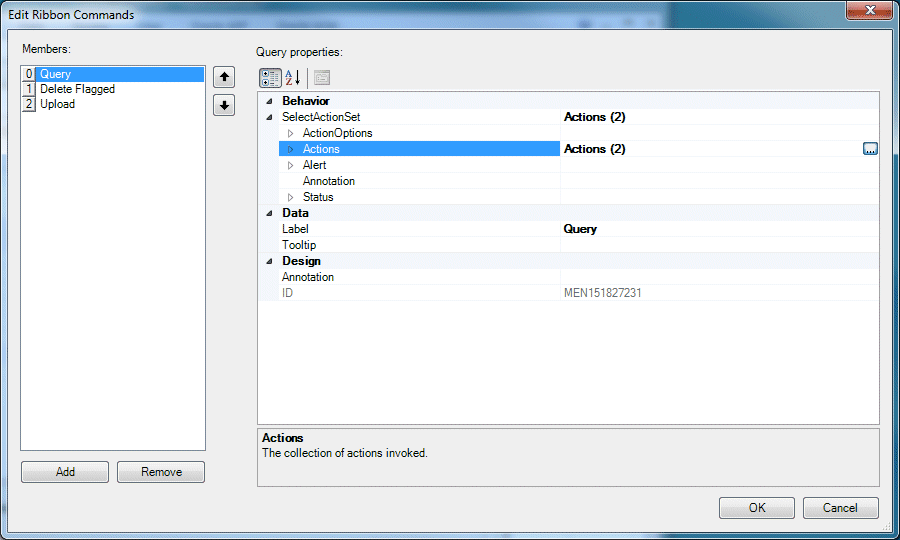The height and width of the screenshot is (540, 900).
Task: Click index 0 marker beside Query
Action: pyautogui.click(x=29, y=74)
